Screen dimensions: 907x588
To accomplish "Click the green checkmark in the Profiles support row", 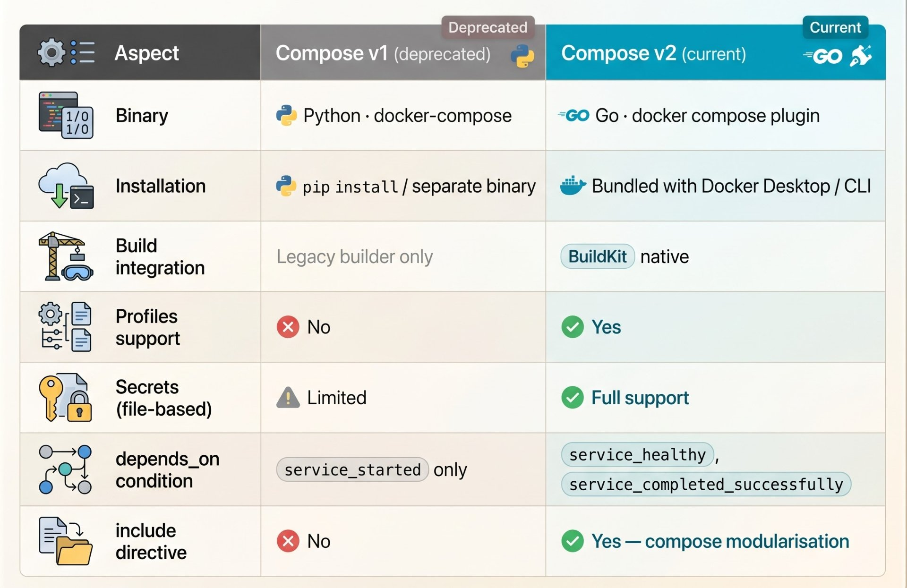I will click(x=573, y=327).
